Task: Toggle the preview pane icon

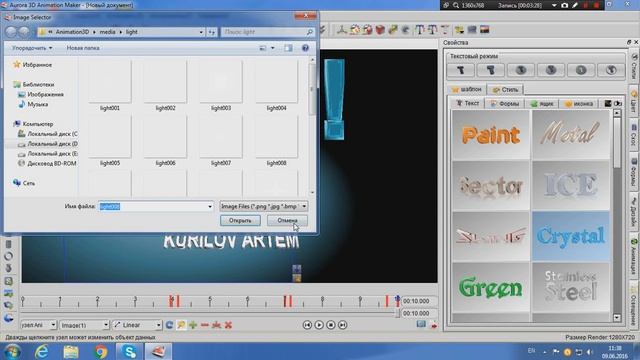Action: (289, 48)
